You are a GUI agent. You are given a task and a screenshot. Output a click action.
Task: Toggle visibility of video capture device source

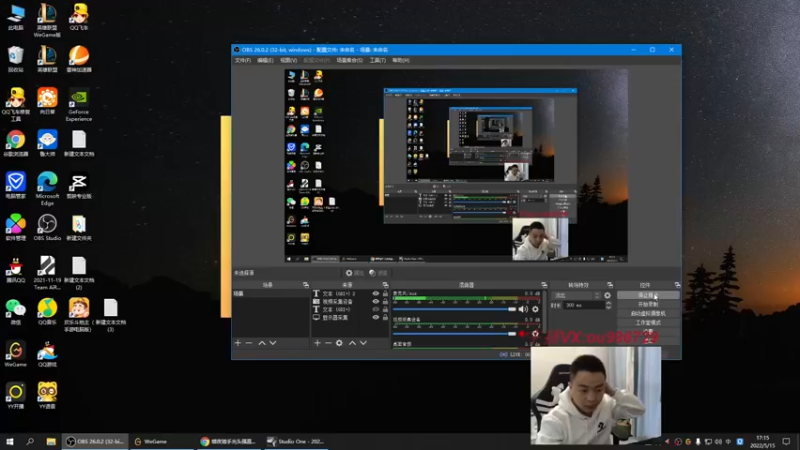(x=376, y=302)
